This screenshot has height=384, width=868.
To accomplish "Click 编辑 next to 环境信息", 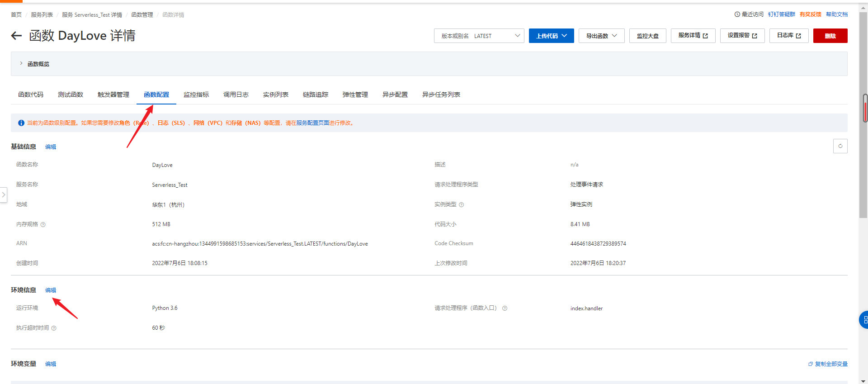I will tap(51, 290).
